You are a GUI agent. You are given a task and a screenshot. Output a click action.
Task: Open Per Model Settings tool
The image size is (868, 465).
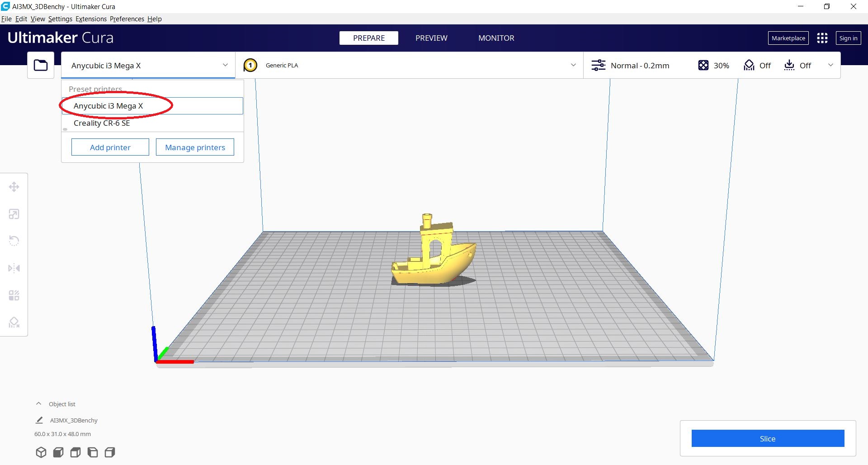[14, 295]
